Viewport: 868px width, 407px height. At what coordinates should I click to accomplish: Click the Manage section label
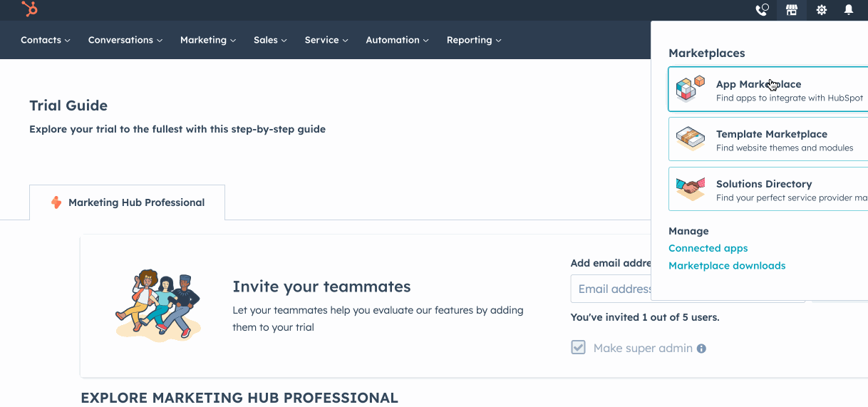pyautogui.click(x=688, y=231)
